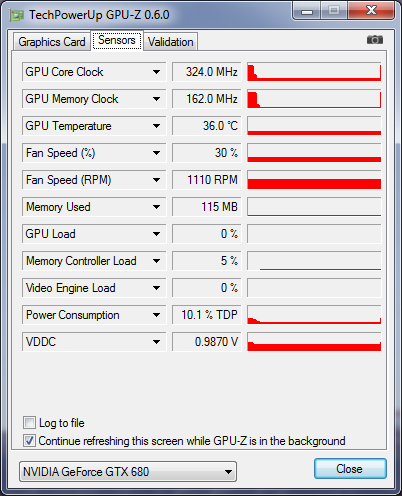Open the GPU Core Clock sensor dropdown
The height and width of the screenshot is (496, 402).
(x=156, y=72)
